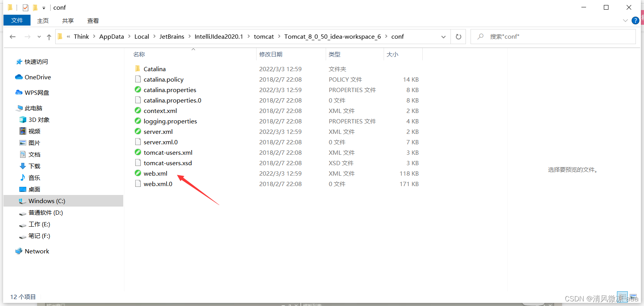Screen dimensions: 644x306
Task: Select 工作 (E:) drive in sidebar
Action: click(39, 224)
